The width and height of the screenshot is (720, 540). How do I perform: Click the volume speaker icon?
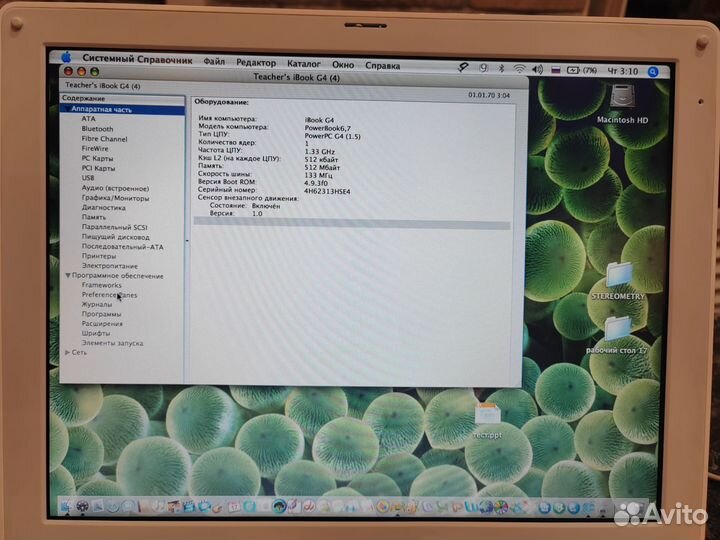pyautogui.click(x=537, y=69)
